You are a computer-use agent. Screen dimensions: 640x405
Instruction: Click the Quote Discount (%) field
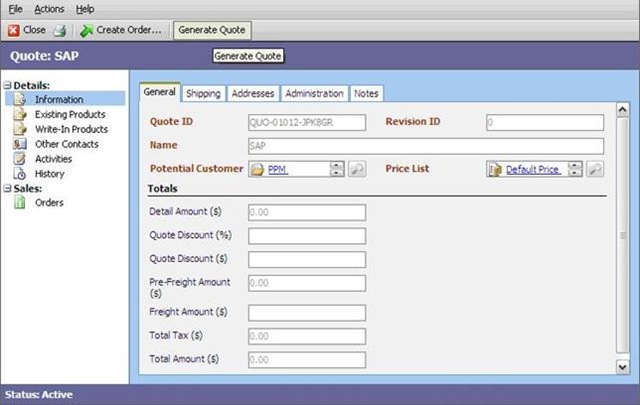point(307,236)
